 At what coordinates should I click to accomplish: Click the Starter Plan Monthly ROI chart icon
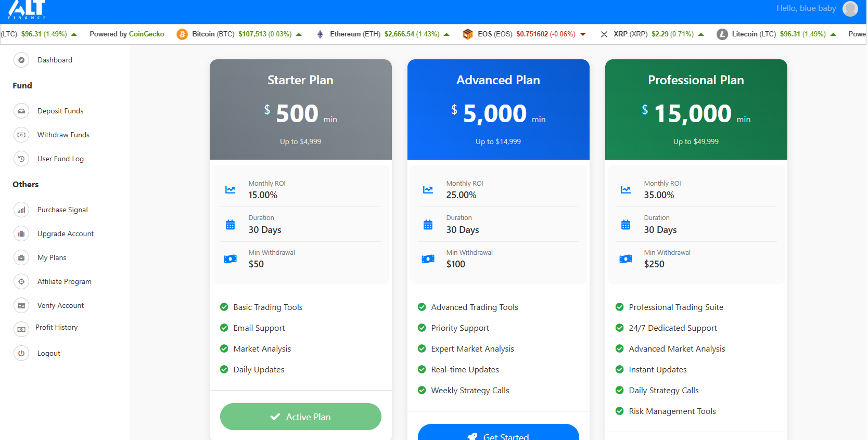pyautogui.click(x=230, y=190)
